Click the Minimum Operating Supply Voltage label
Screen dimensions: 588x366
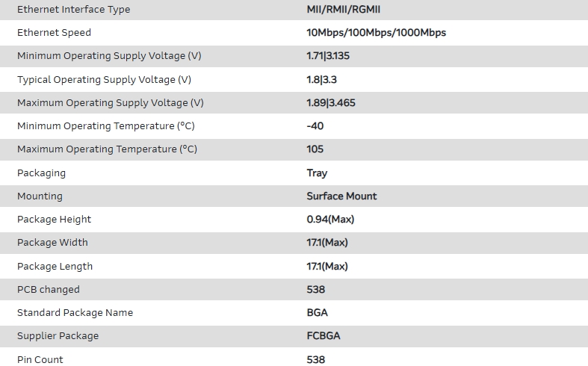(109, 56)
